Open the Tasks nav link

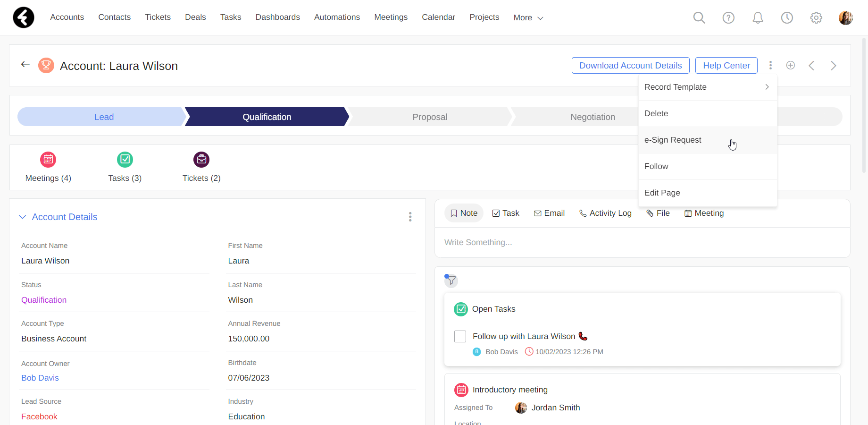point(231,17)
